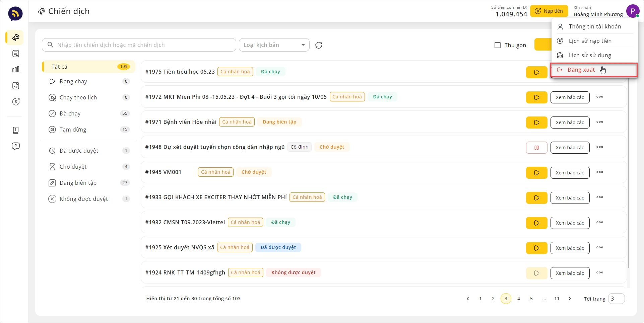The image size is (644, 323).
Task: Click the purple user avatar icon
Action: (x=633, y=11)
